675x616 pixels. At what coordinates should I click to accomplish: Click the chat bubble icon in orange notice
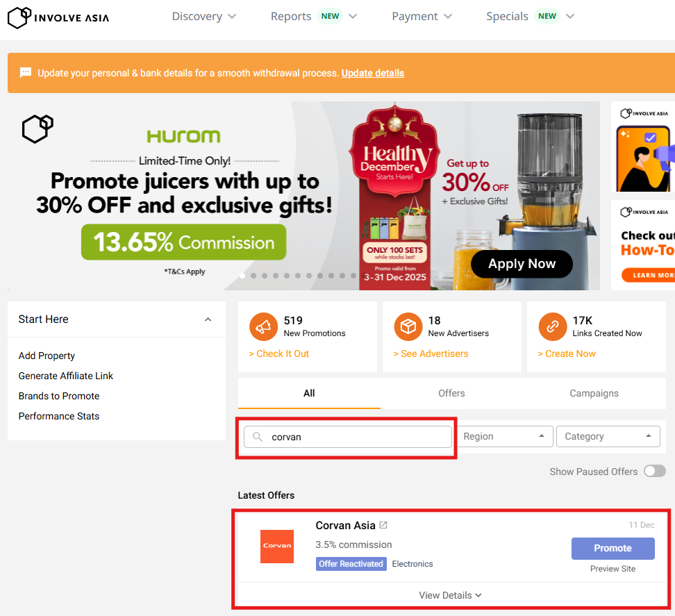(x=26, y=73)
